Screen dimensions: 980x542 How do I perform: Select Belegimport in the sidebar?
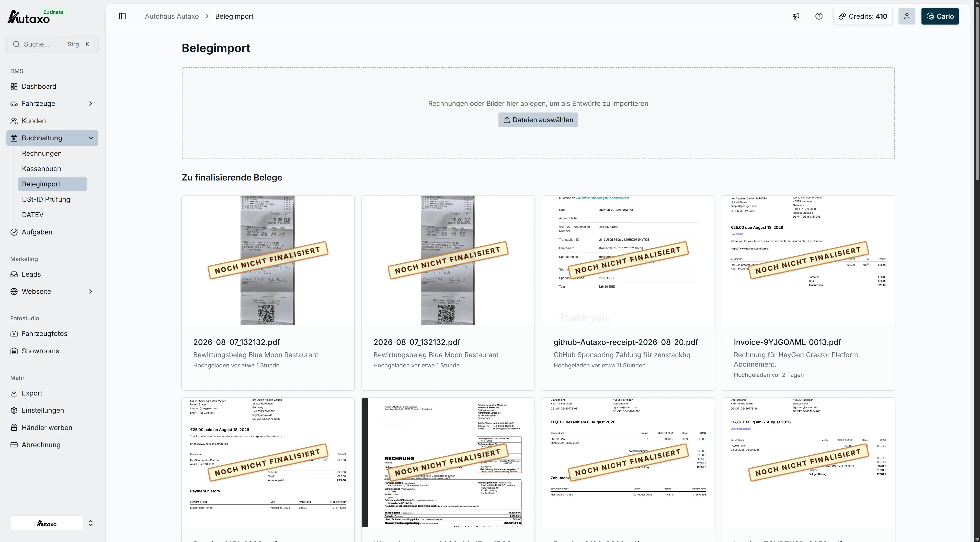coord(52,184)
